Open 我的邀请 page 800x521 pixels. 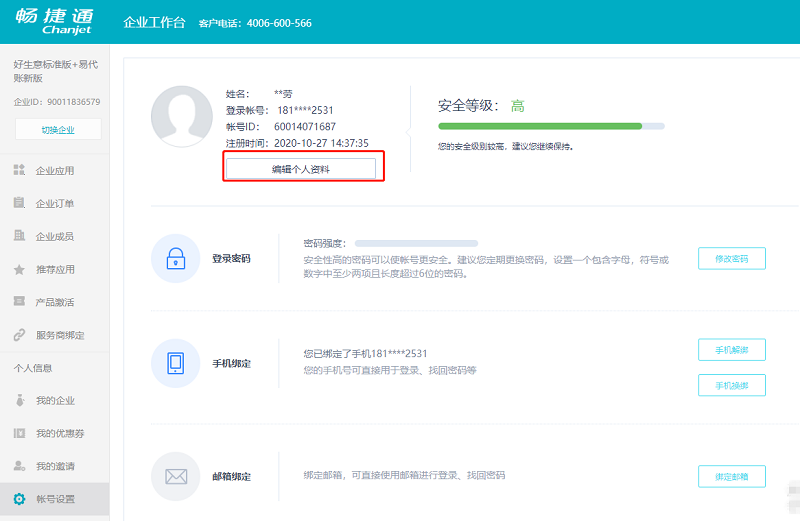[55, 465]
